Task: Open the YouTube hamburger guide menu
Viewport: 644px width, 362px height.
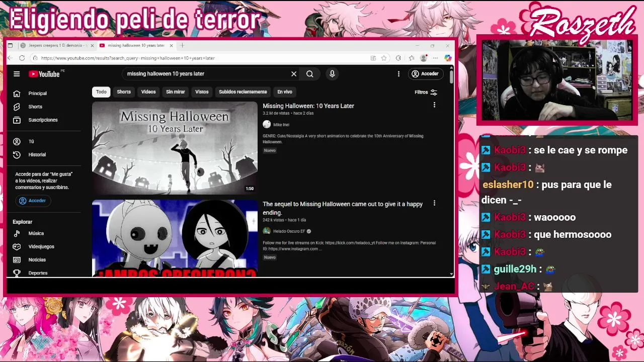Action: pos(17,74)
